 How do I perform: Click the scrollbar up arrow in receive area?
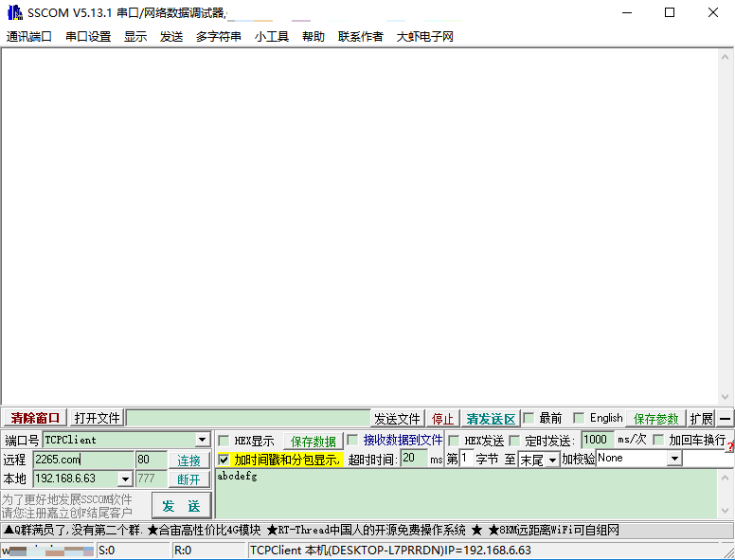[726, 55]
